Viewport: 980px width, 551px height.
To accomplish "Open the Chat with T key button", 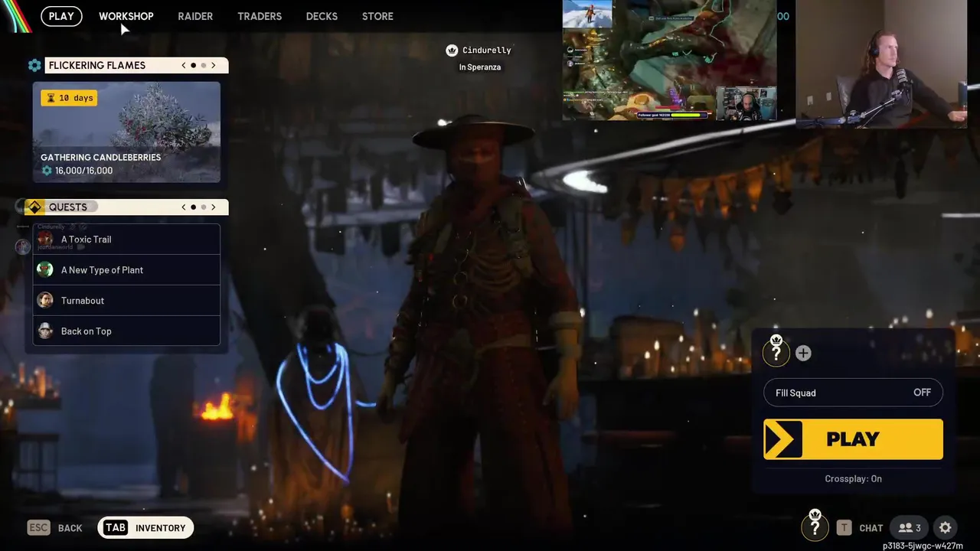I will tap(860, 528).
